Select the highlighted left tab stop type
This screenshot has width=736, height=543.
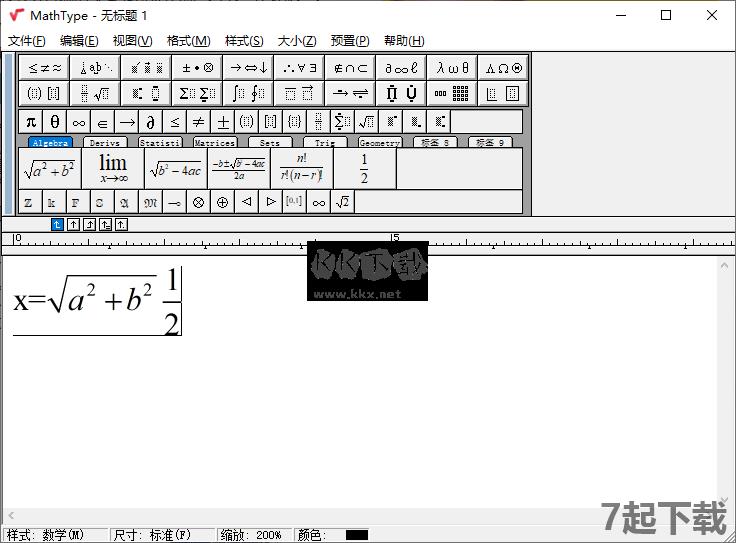(57, 225)
